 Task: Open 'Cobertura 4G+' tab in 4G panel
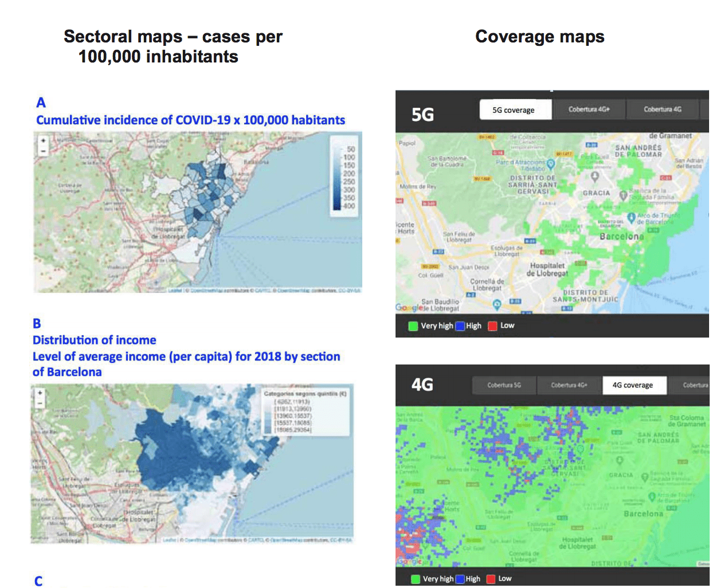[569, 385]
